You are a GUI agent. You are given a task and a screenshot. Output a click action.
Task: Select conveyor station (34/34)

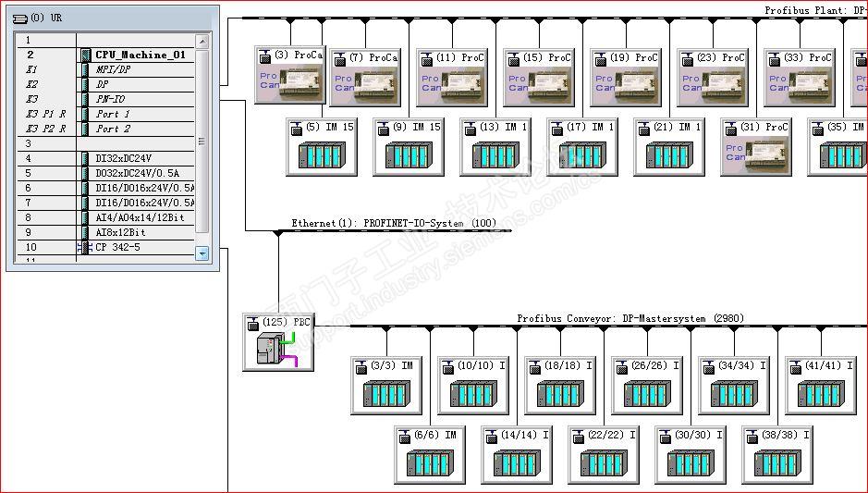coord(734,386)
